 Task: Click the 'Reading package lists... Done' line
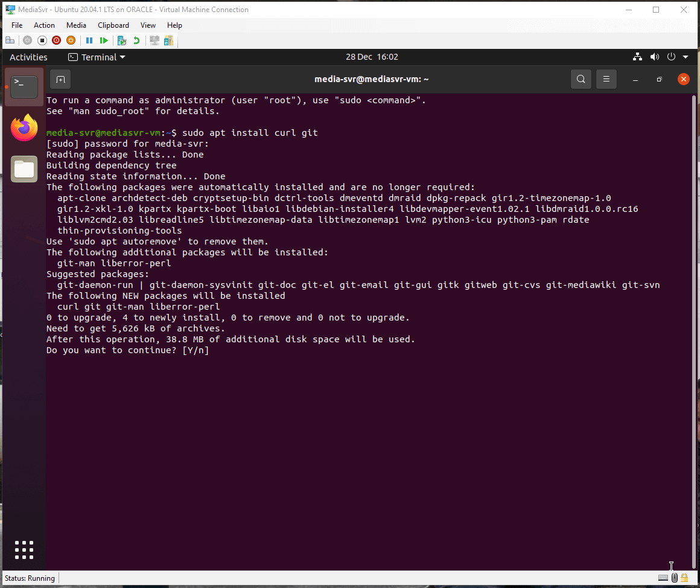[x=125, y=155]
